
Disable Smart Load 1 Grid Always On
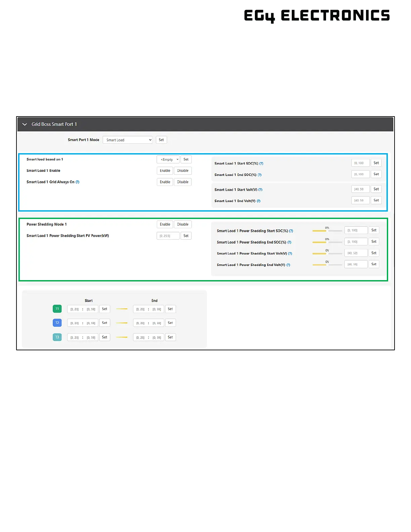[183, 182]
